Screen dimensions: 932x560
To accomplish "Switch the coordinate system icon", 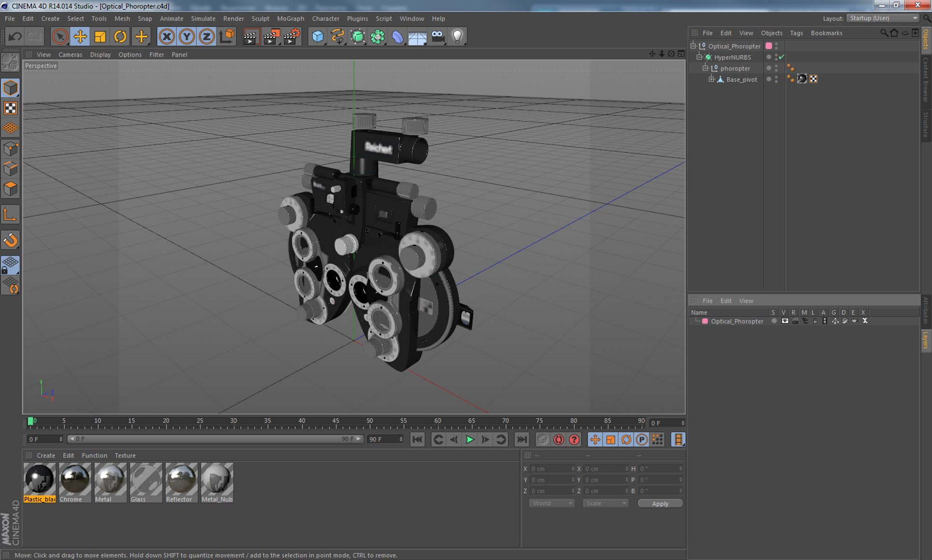I will point(227,36).
